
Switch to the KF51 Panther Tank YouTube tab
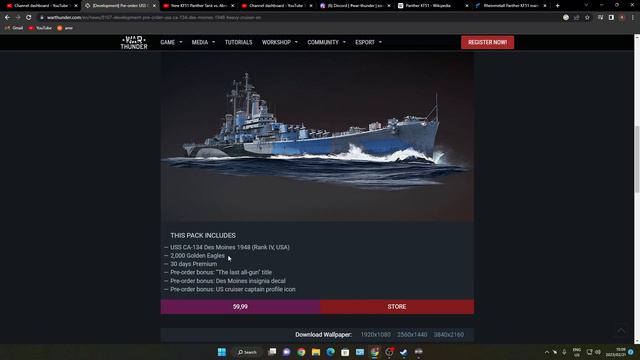tap(199, 6)
